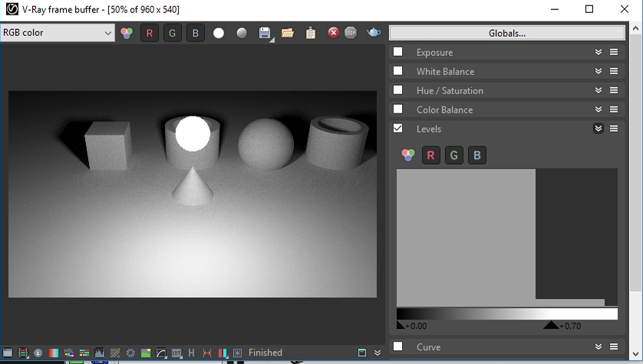
Task: Click the right panel vertical scrollbar down arrow
Action: (x=635, y=355)
